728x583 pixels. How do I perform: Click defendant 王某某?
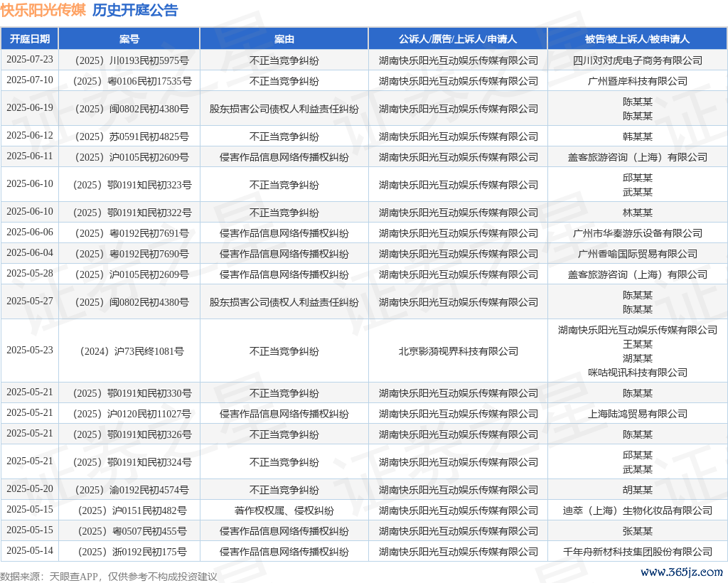pyautogui.click(x=638, y=344)
